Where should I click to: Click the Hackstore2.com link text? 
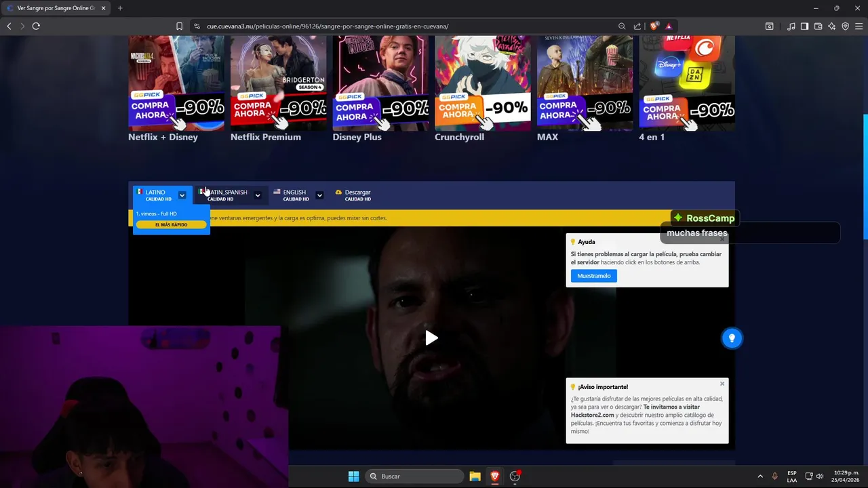pos(593,415)
